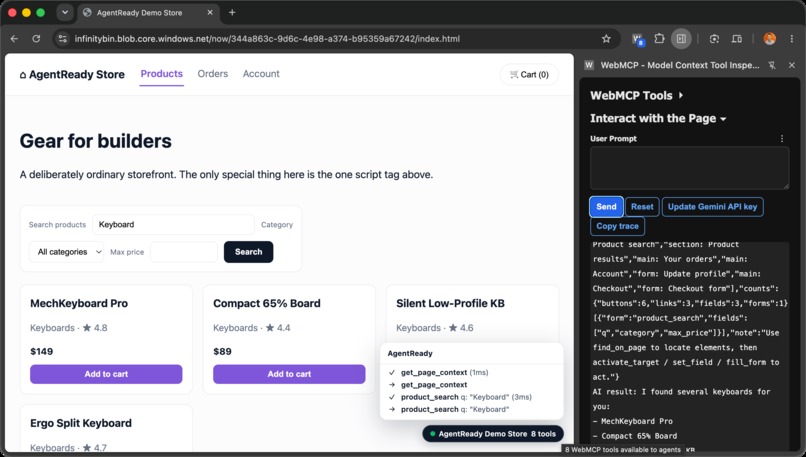806x457 pixels.
Task: Switch to the Products tab
Action: pyautogui.click(x=161, y=74)
